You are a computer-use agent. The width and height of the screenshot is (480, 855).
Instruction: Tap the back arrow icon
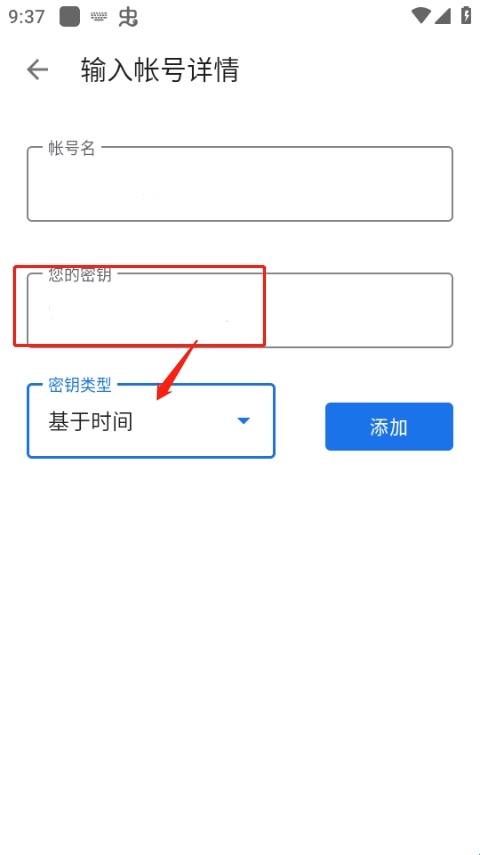click(x=37, y=70)
